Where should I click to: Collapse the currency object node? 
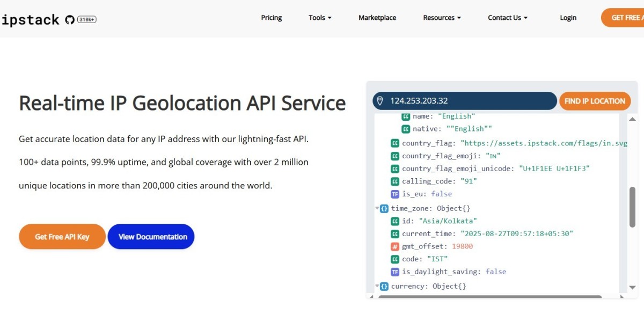[x=377, y=286]
